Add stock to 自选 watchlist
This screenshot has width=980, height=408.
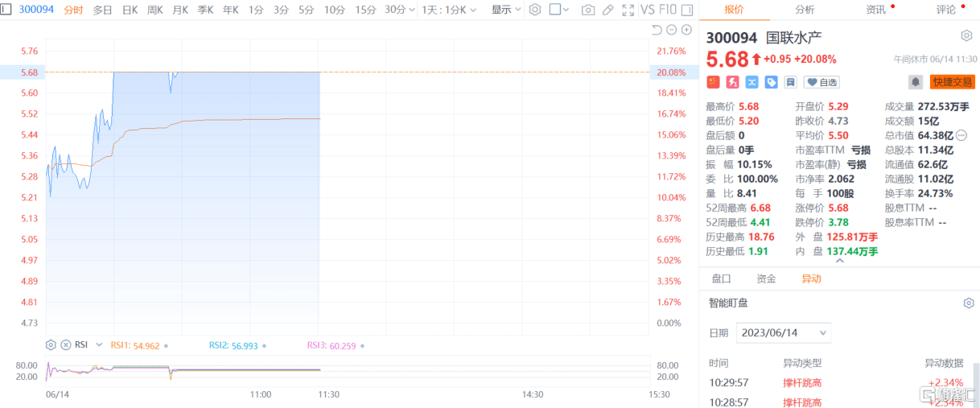pyautogui.click(x=821, y=82)
